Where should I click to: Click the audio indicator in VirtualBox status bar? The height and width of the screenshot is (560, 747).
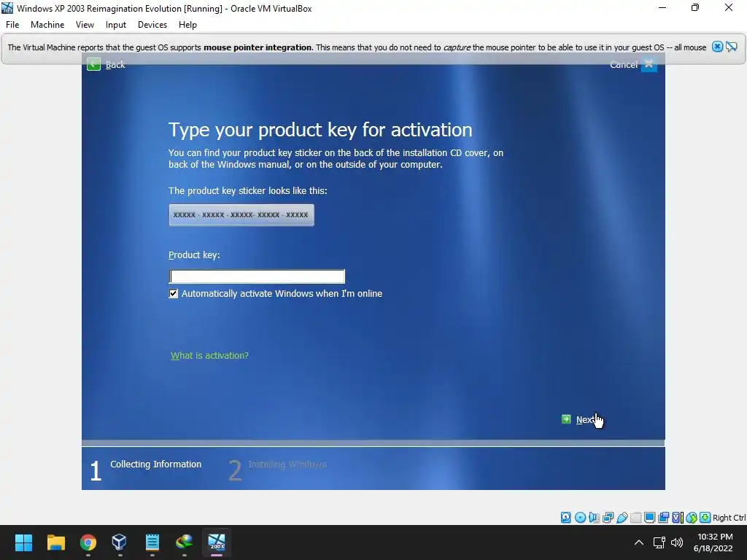pos(594,518)
